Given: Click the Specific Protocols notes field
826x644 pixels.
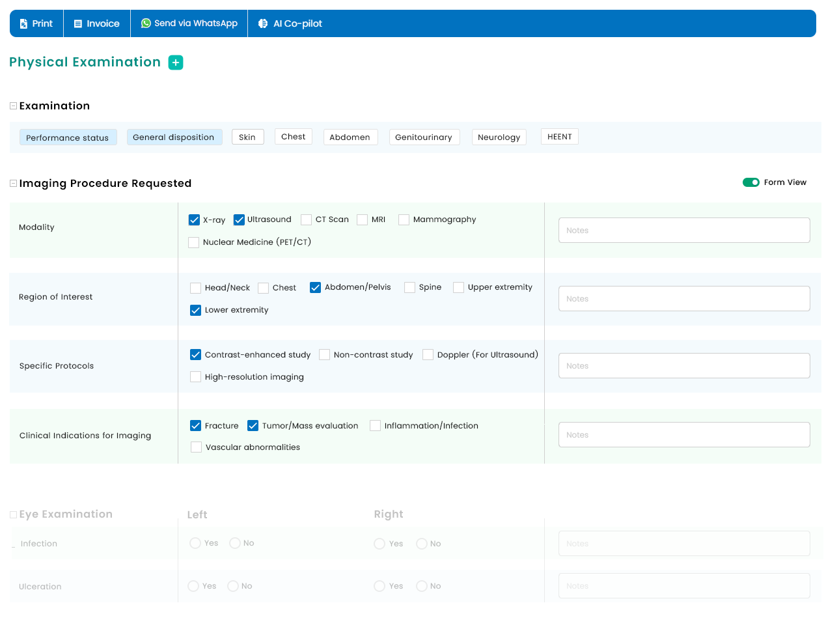Looking at the screenshot, I should [684, 366].
